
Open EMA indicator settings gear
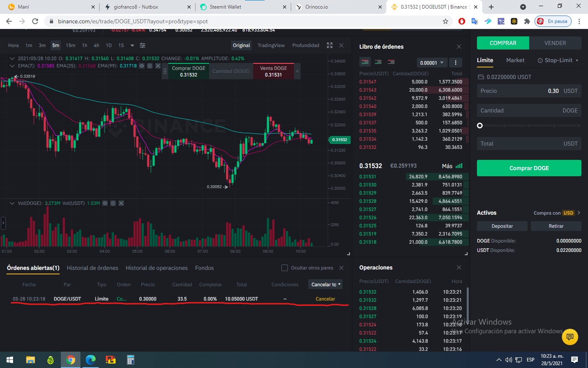[x=150, y=66]
